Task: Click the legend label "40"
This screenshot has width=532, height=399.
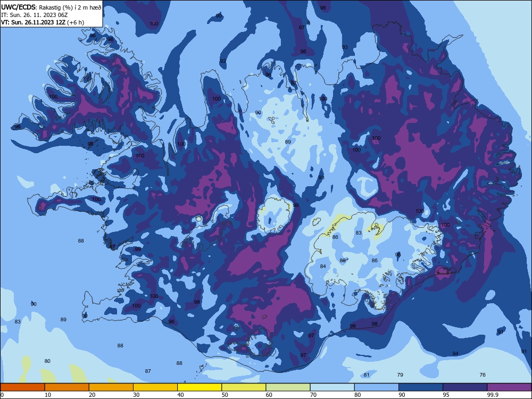Action: coord(180,395)
